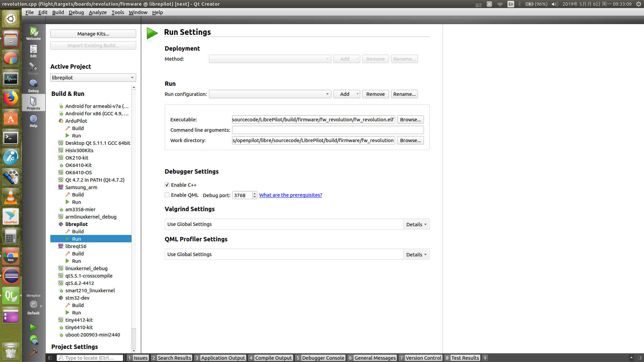Uncheck the Enable C++ option
644x362 pixels.
pyautogui.click(x=167, y=185)
